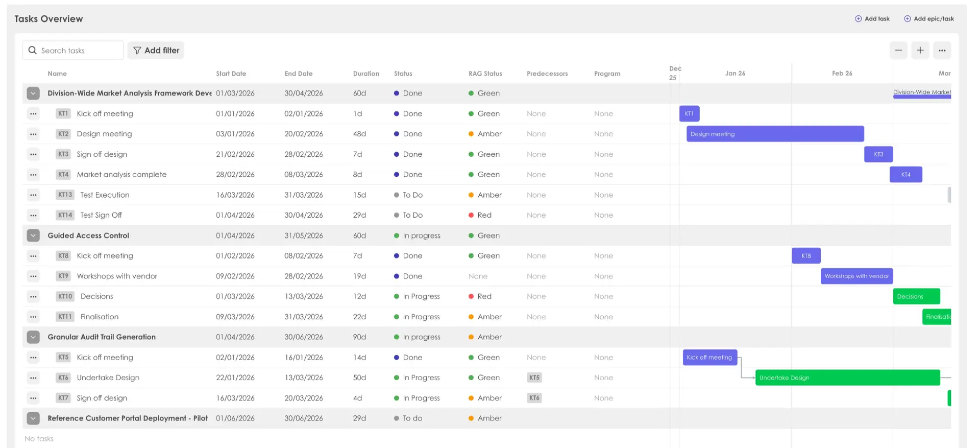Open row options for Test Execution
This screenshot has height=448, width=980.
[x=33, y=195]
